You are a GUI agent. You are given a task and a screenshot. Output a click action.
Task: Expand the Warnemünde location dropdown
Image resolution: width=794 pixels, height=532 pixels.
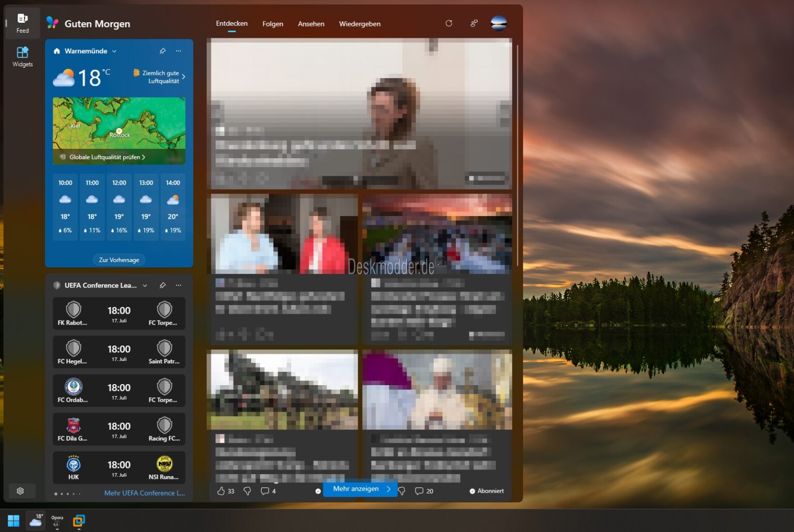[x=115, y=51]
